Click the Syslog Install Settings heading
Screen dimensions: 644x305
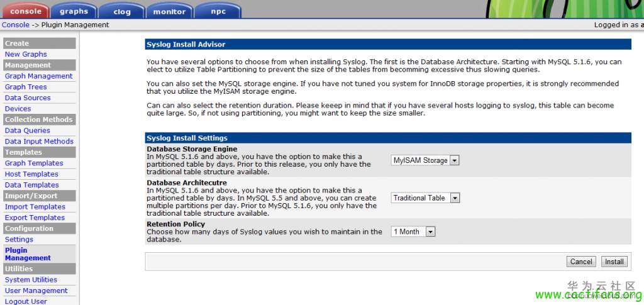click(x=187, y=138)
